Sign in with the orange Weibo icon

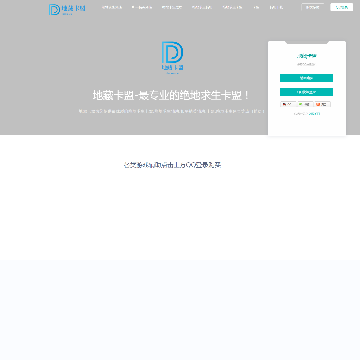point(323,104)
